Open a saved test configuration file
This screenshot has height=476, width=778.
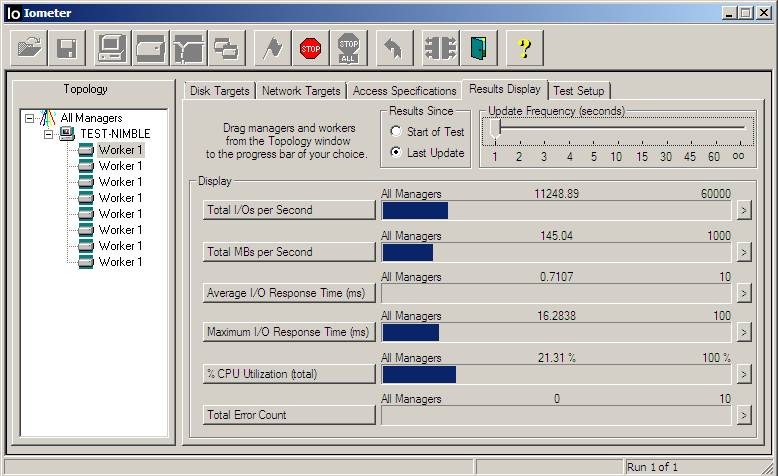pyautogui.click(x=30, y=48)
